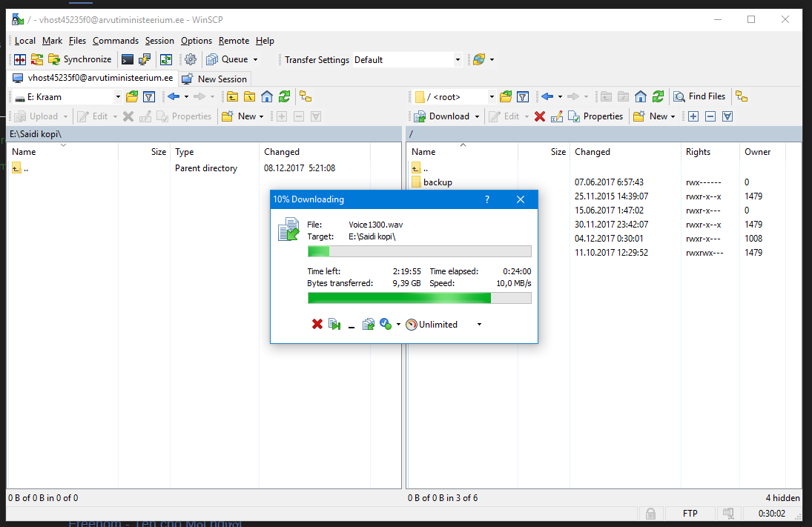Go to root directory in local panel
Image resolution: width=812 pixels, height=527 pixels.
tap(250, 97)
